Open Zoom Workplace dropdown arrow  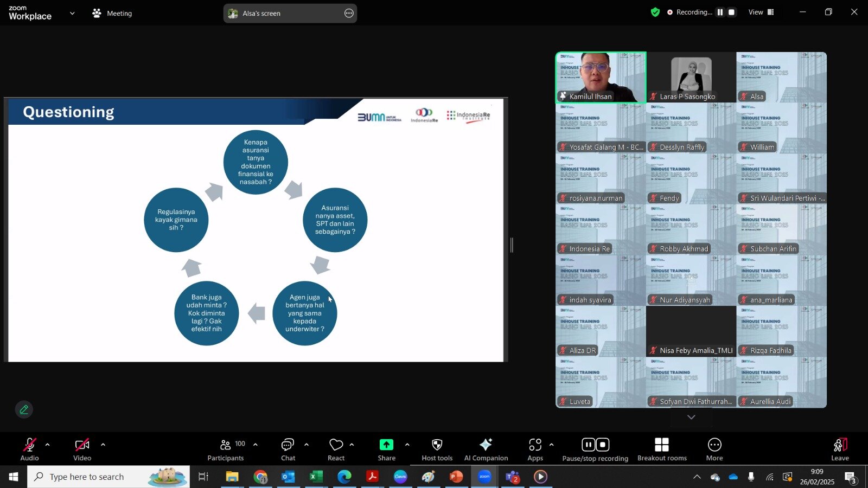(x=72, y=13)
